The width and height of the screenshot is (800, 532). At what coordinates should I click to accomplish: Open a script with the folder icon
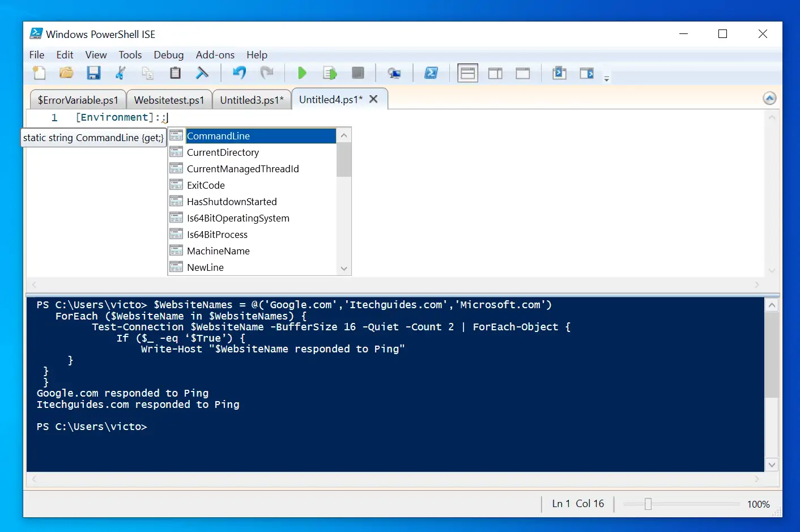(66, 73)
